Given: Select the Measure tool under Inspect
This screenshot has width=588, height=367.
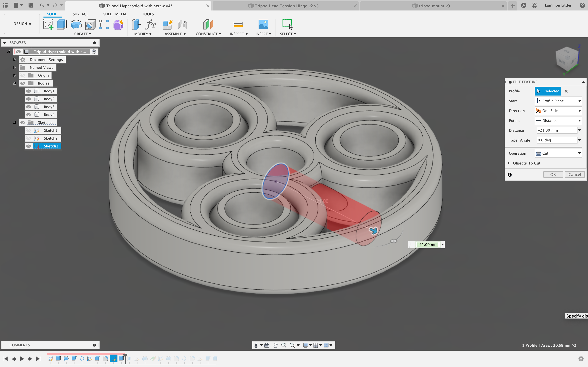Looking at the screenshot, I should click(x=238, y=25).
